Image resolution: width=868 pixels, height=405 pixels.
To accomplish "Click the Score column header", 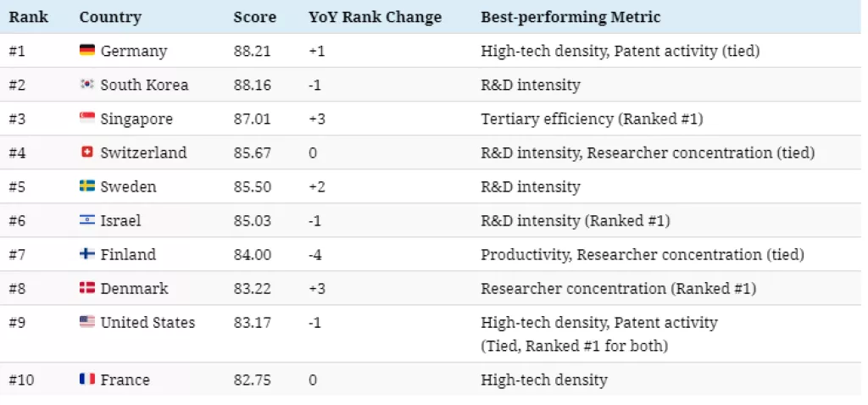I will [x=254, y=17].
